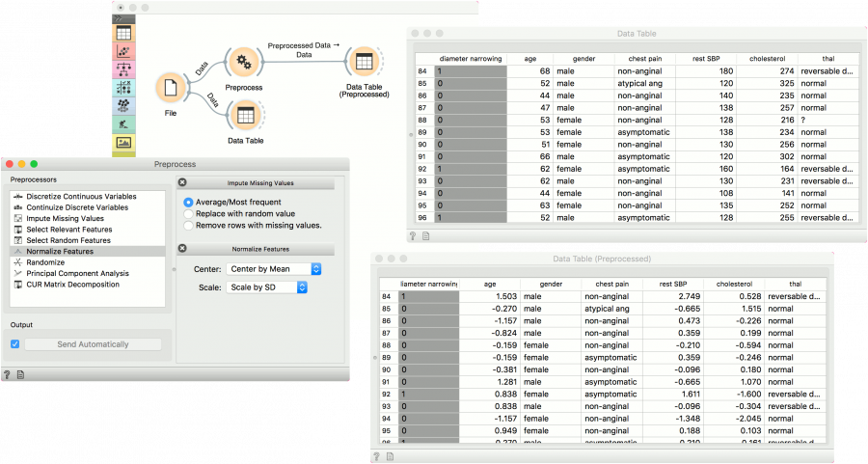Open the Scale by SD dropdown
This screenshot has height=464, width=868.
(268, 287)
